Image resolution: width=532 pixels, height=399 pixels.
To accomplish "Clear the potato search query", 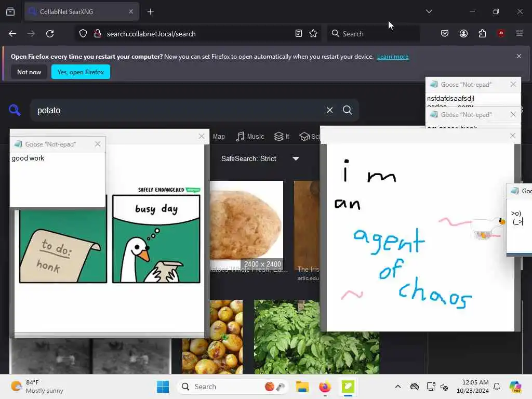I will click(x=329, y=110).
